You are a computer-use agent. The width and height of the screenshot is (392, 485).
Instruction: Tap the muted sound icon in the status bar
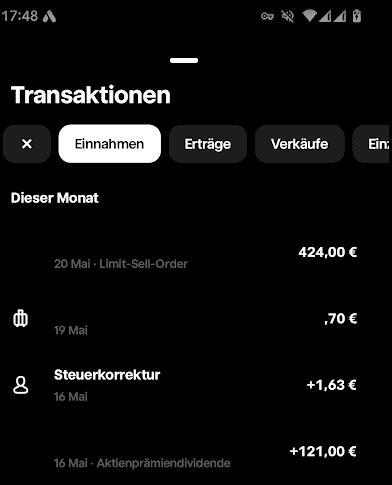[x=288, y=16]
